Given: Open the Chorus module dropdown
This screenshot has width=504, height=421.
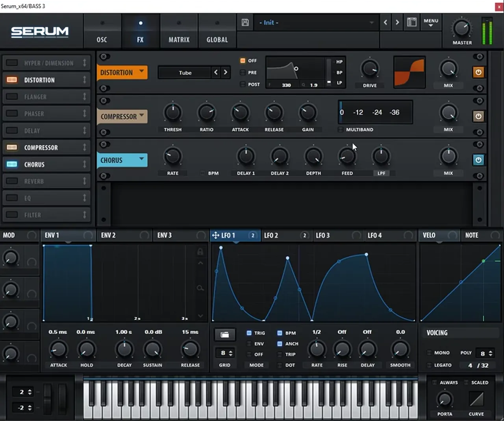Looking at the screenshot, I should 122,160.
